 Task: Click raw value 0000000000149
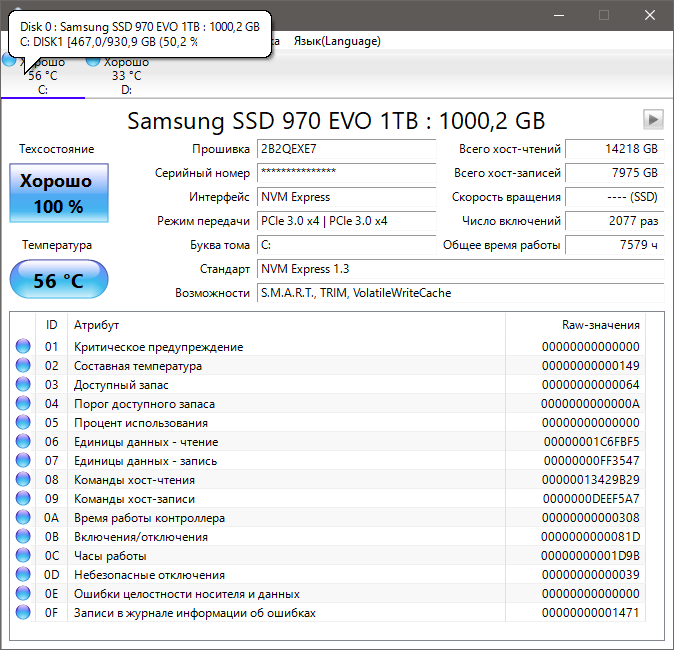click(x=591, y=366)
